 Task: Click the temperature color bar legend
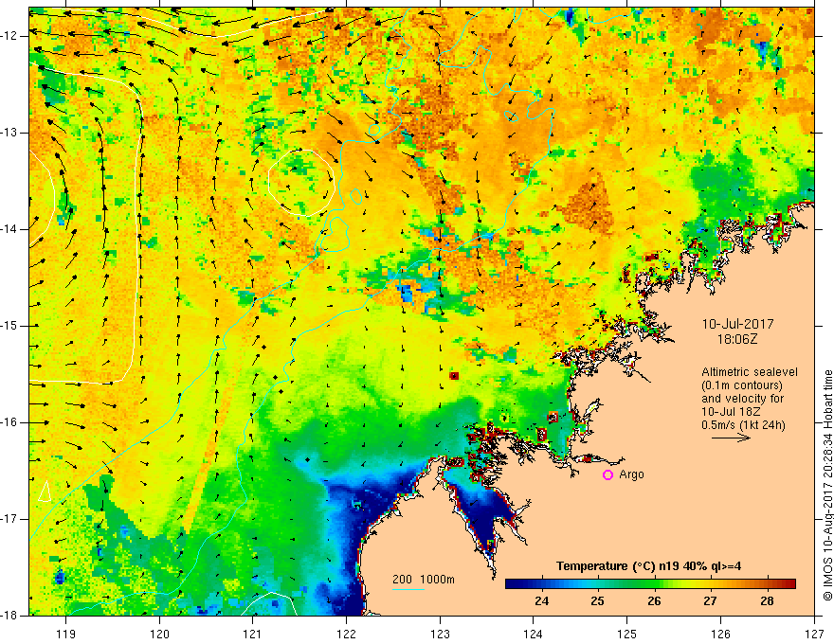click(650, 584)
